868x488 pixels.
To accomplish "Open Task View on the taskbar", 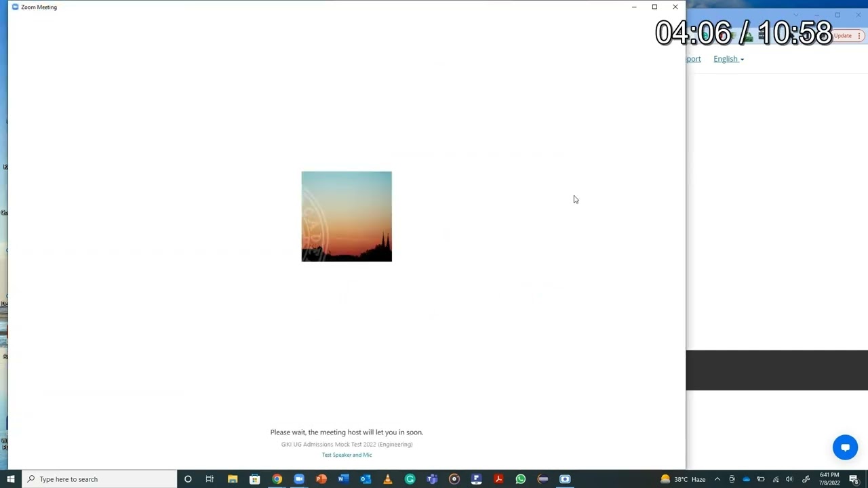I will click(210, 479).
